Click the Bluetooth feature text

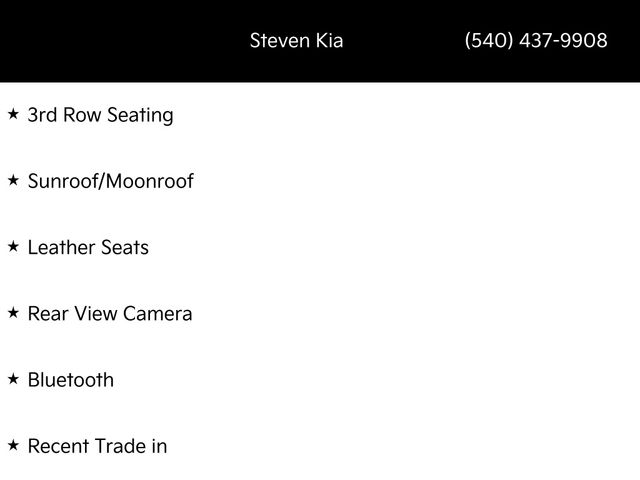70,380
